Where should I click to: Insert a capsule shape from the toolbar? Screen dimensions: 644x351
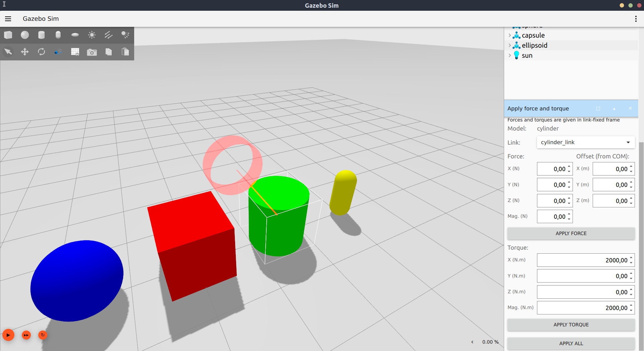point(58,35)
